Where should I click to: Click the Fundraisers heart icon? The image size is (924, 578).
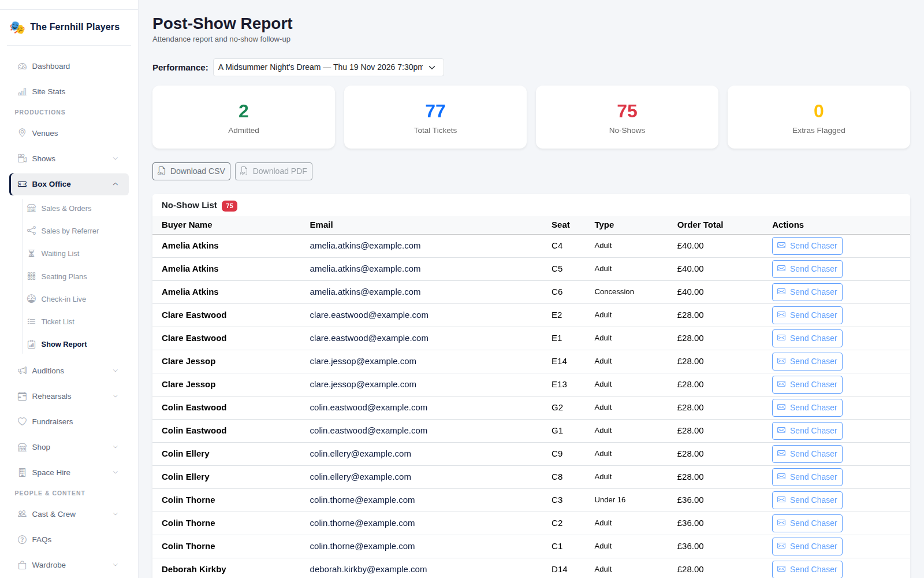coord(22,422)
